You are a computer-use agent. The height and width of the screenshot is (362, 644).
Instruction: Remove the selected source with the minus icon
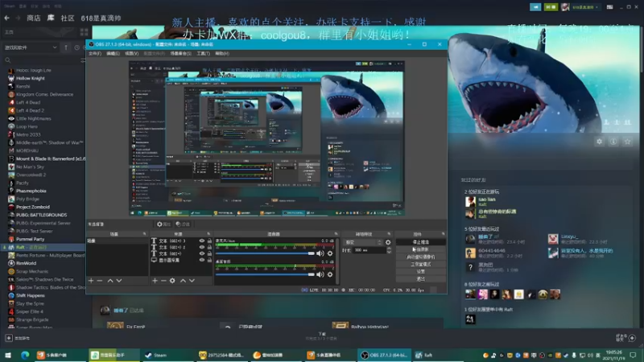coord(163,281)
